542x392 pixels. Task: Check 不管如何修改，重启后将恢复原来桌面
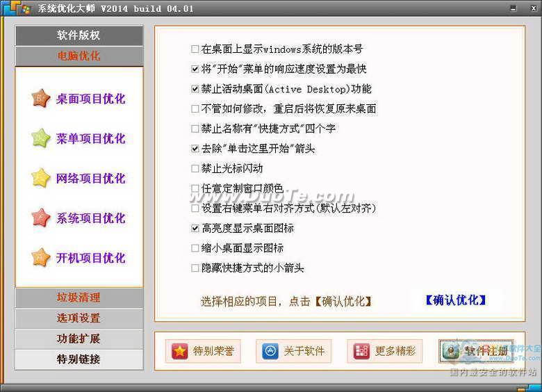tap(195, 109)
